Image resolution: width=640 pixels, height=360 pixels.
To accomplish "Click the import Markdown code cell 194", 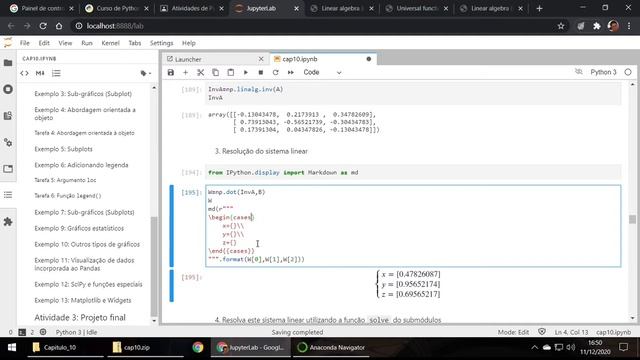I will [413, 173].
